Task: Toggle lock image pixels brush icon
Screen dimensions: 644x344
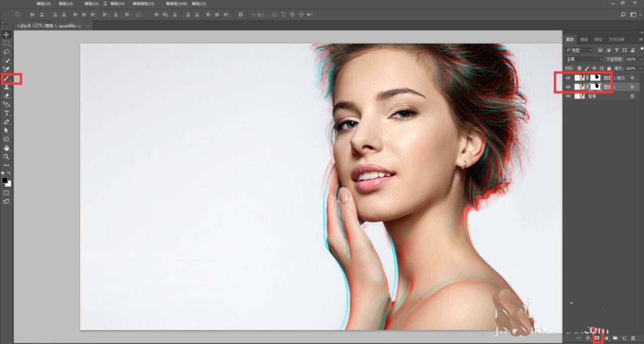Action: tap(587, 68)
